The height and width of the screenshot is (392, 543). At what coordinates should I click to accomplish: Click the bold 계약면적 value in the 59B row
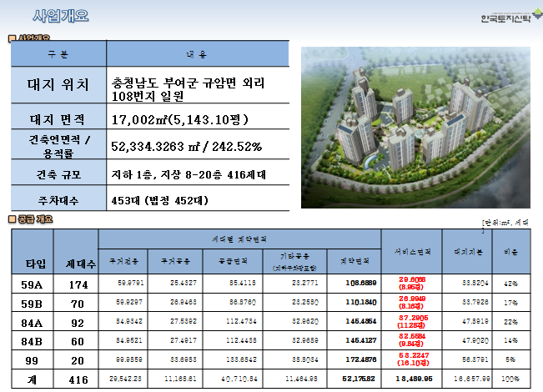(x=361, y=302)
